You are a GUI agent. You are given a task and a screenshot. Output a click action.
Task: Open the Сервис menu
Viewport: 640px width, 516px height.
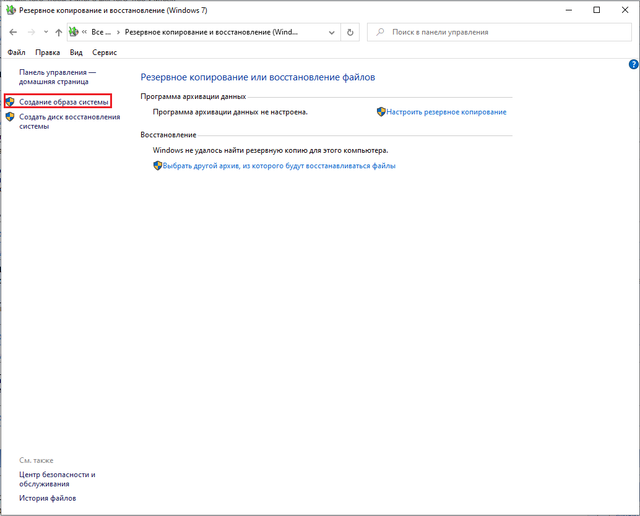104,52
